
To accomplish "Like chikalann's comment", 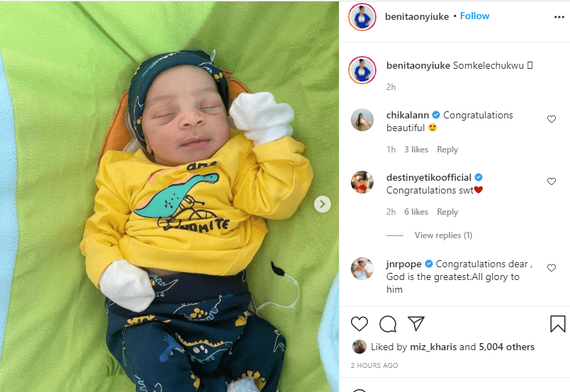I will pos(551,119).
